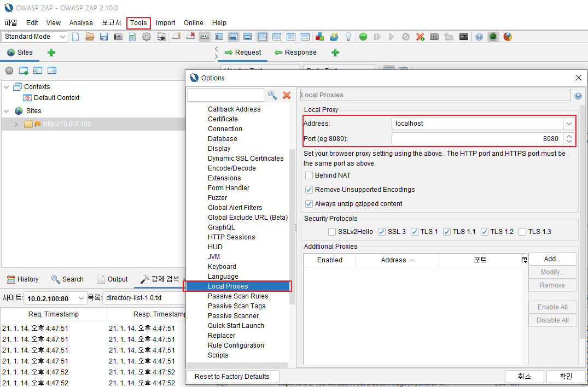This screenshot has height=387, width=588.
Task: Click the 취소 cancel button
Action: (525, 377)
